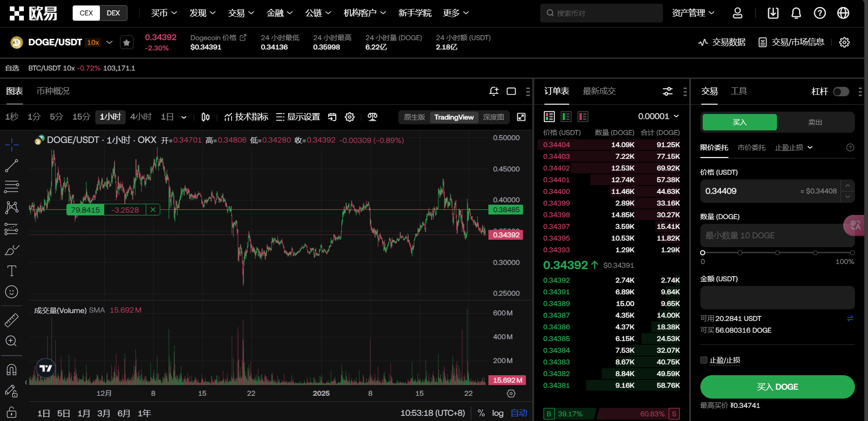
Task: Select the 市价委托 order tab
Action: click(751, 148)
